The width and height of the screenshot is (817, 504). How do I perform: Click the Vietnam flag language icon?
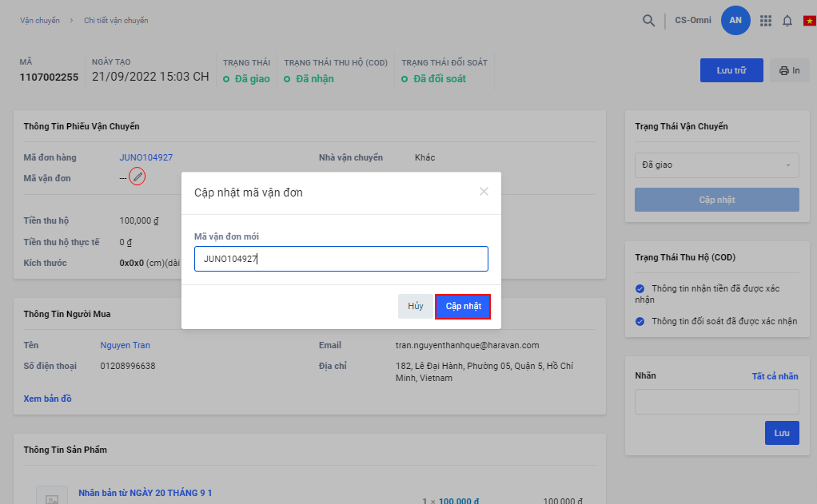coord(810,21)
